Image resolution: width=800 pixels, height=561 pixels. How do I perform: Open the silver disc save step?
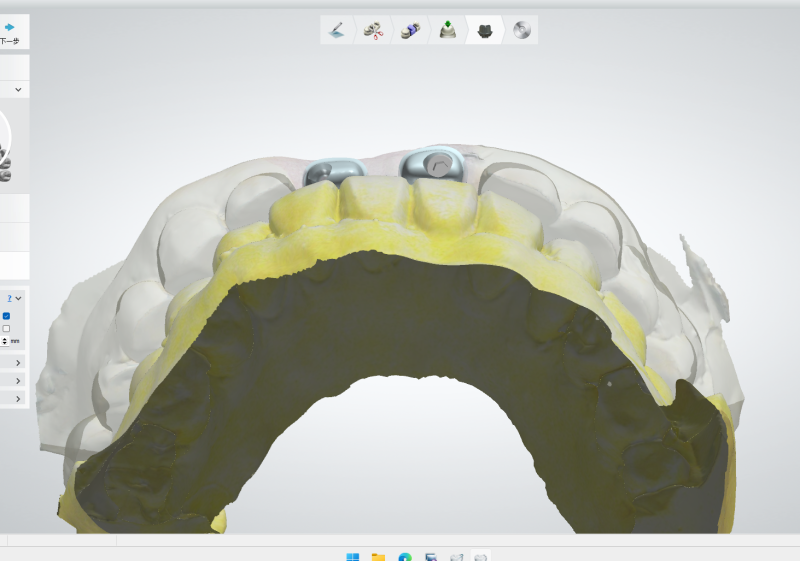521,30
